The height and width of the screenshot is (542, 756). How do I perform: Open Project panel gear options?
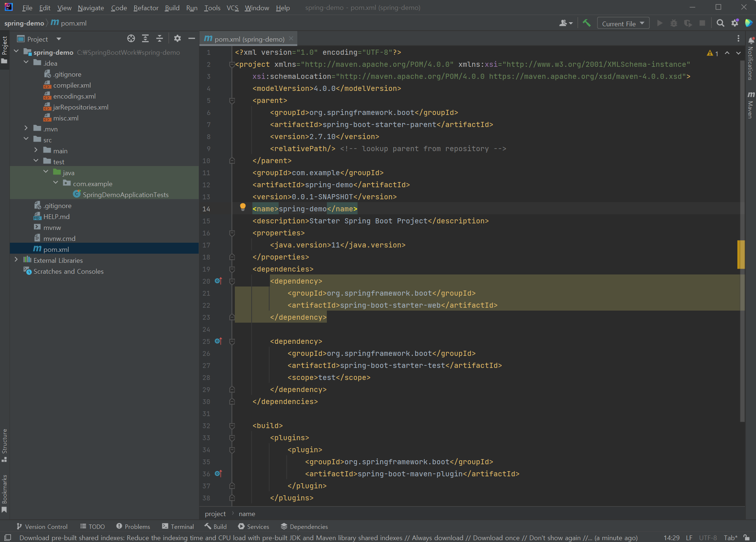pos(177,39)
